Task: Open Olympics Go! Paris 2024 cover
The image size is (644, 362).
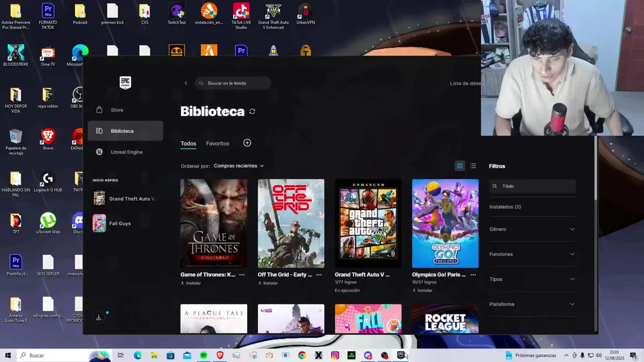Action: (445, 223)
